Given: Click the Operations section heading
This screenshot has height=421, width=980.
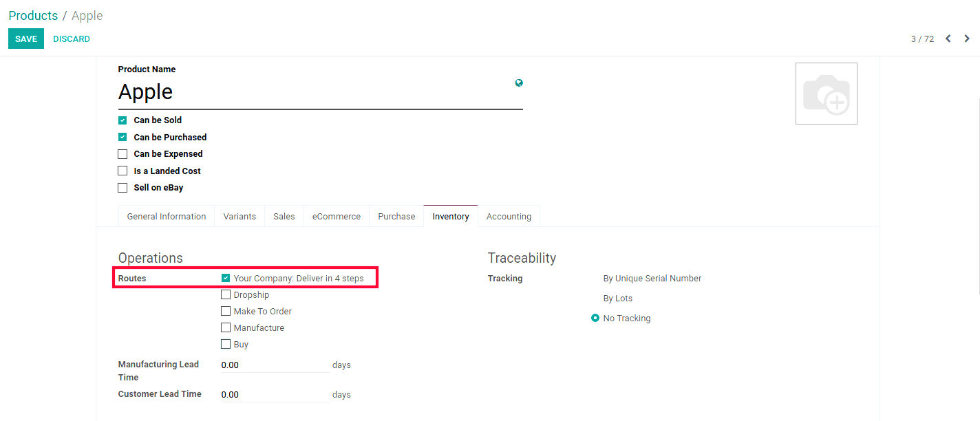Looking at the screenshot, I should (x=151, y=258).
